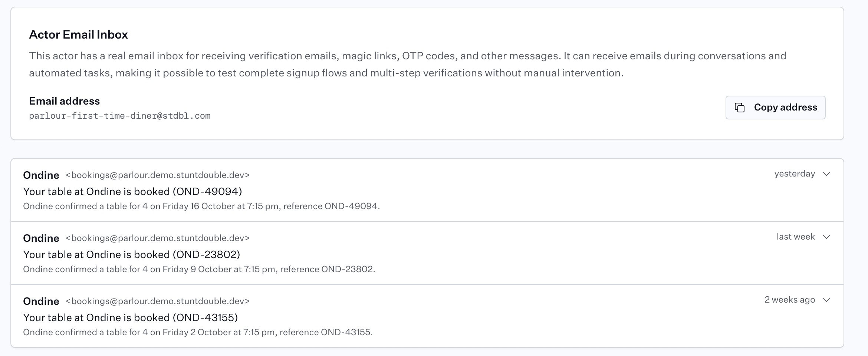Click the Friday 16 October preview text
The image size is (868, 356).
(201, 206)
